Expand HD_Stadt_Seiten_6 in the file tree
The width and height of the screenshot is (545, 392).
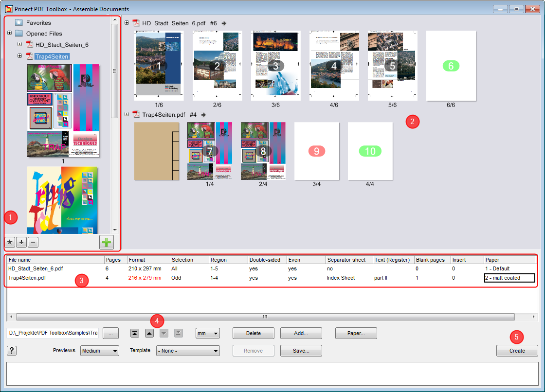20,44
